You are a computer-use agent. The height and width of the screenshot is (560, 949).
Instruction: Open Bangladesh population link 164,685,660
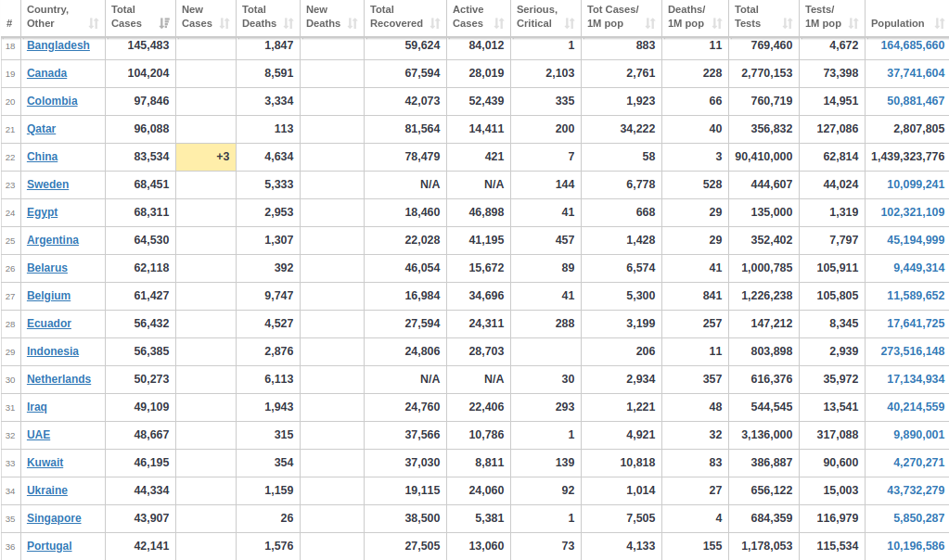point(912,45)
